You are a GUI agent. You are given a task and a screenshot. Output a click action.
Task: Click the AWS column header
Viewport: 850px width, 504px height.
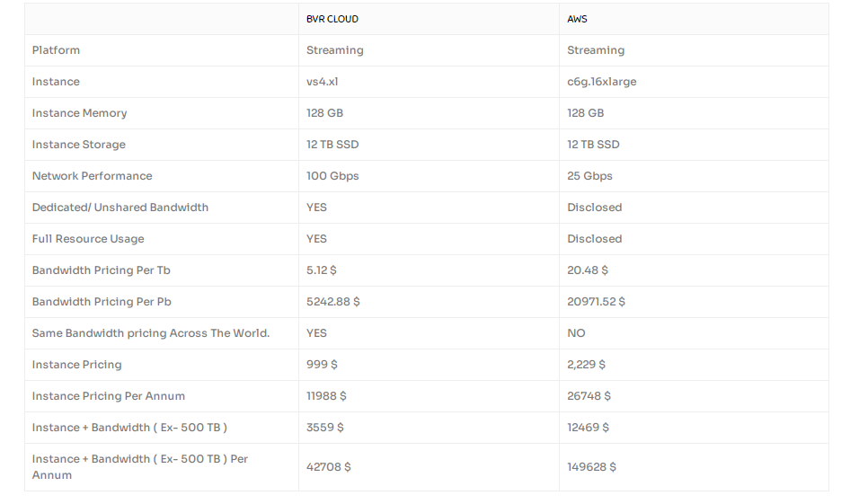coord(577,19)
